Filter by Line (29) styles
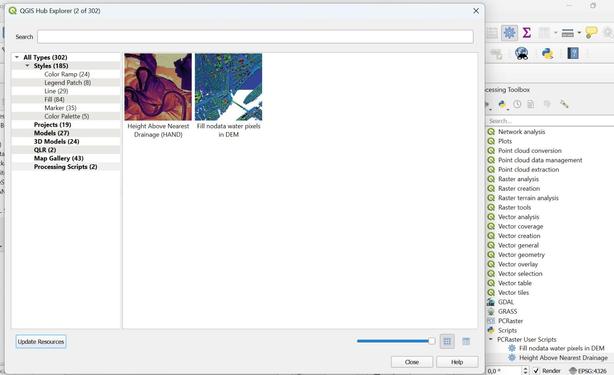The image size is (614, 375). (x=56, y=91)
